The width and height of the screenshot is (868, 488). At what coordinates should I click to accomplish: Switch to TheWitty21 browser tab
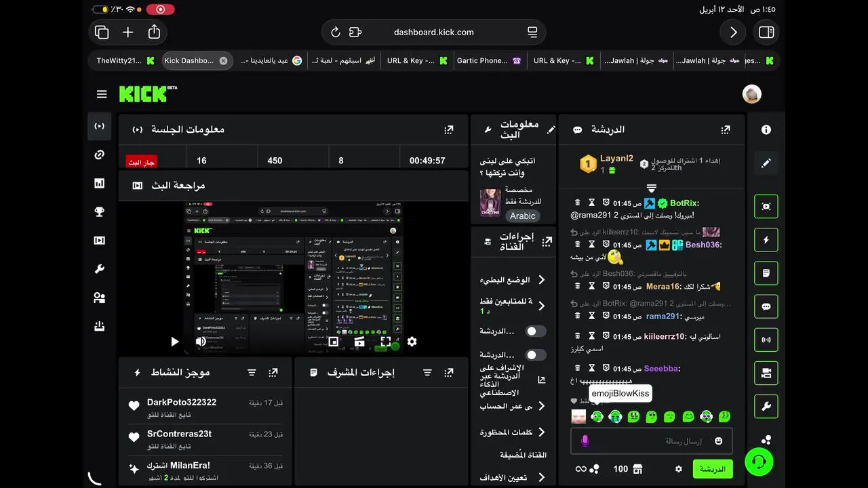(x=125, y=60)
